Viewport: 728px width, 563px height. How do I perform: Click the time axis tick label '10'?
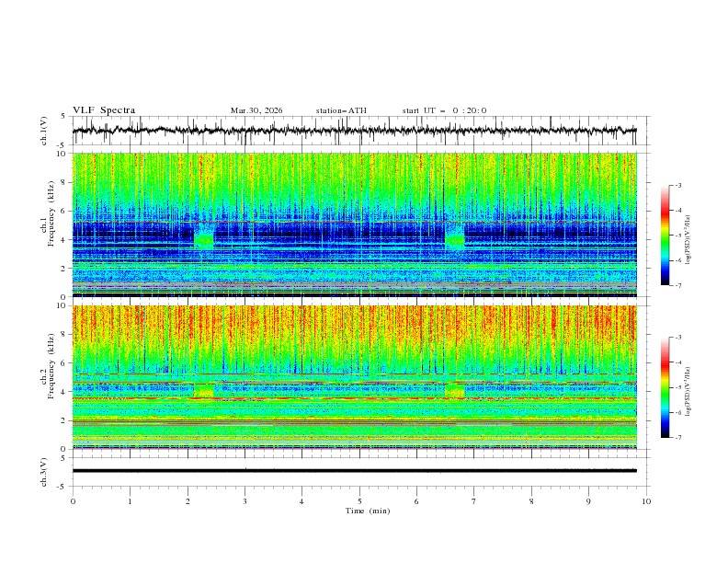(x=646, y=501)
